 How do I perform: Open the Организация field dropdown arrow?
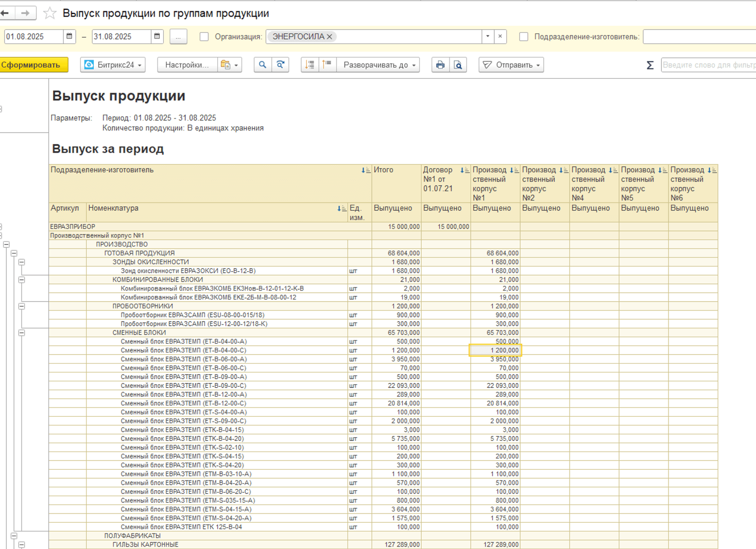[x=487, y=37]
